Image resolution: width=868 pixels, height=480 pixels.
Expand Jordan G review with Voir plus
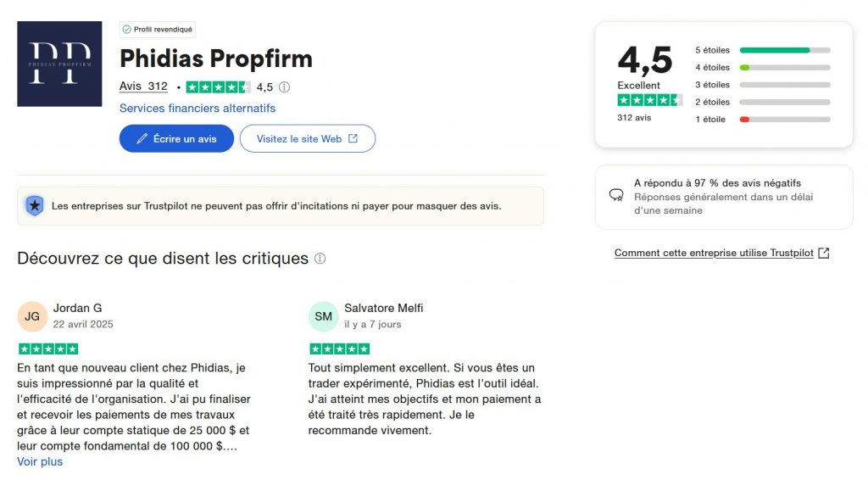[x=40, y=461]
